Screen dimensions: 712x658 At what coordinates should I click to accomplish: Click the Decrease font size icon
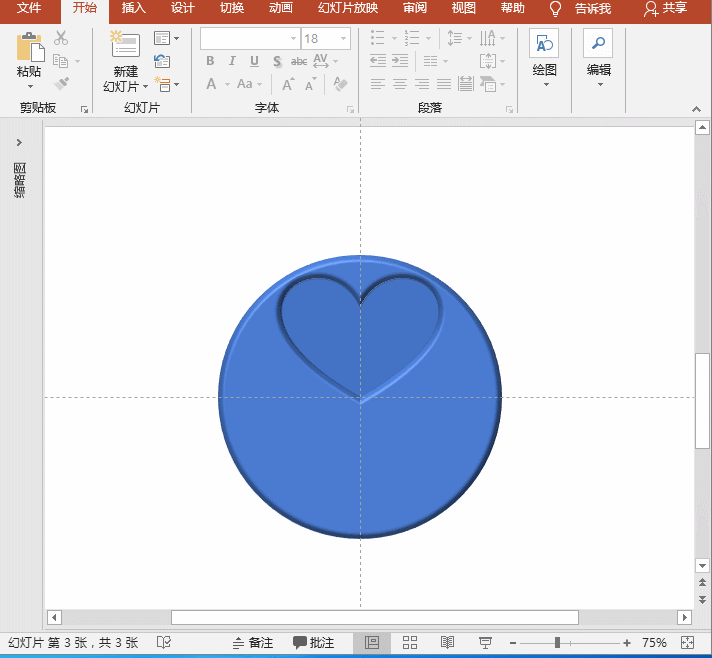(x=311, y=84)
